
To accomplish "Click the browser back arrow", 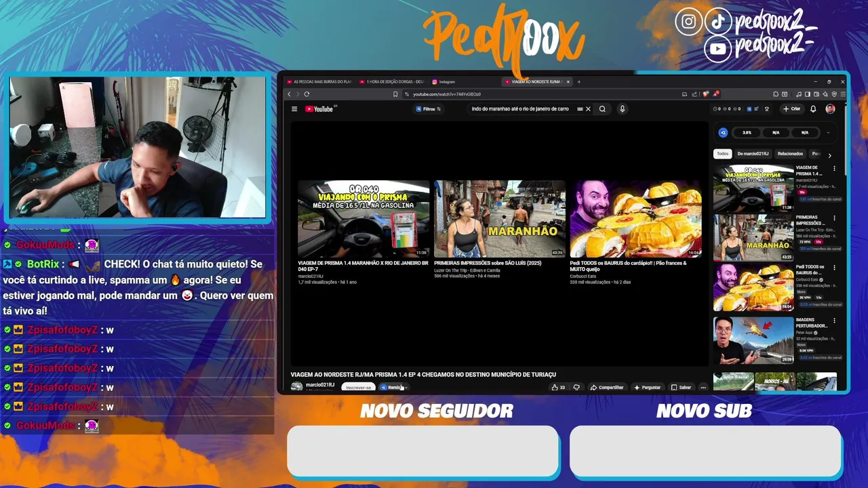I will pyautogui.click(x=290, y=94).
